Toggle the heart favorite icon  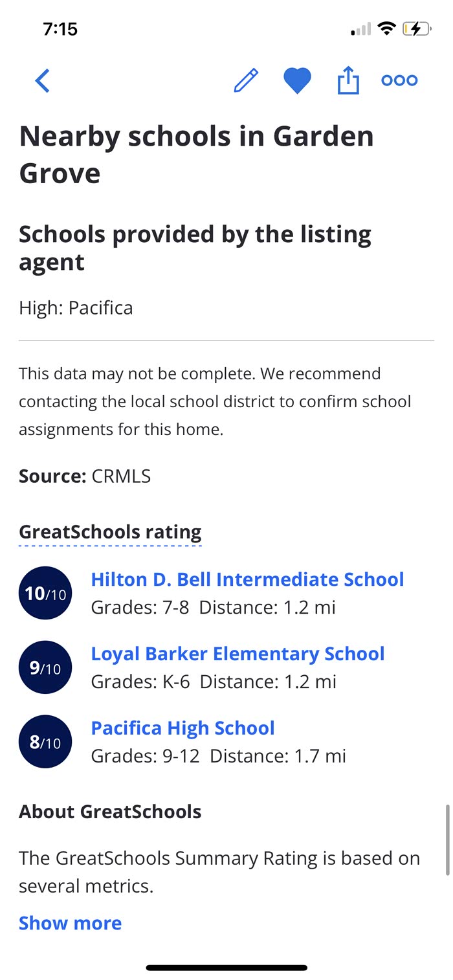point(297,81)
